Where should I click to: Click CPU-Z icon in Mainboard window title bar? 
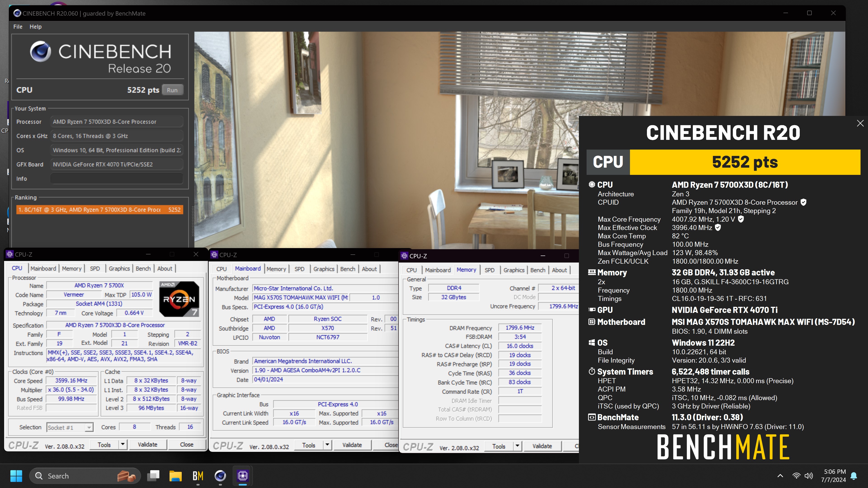[214, 255]
